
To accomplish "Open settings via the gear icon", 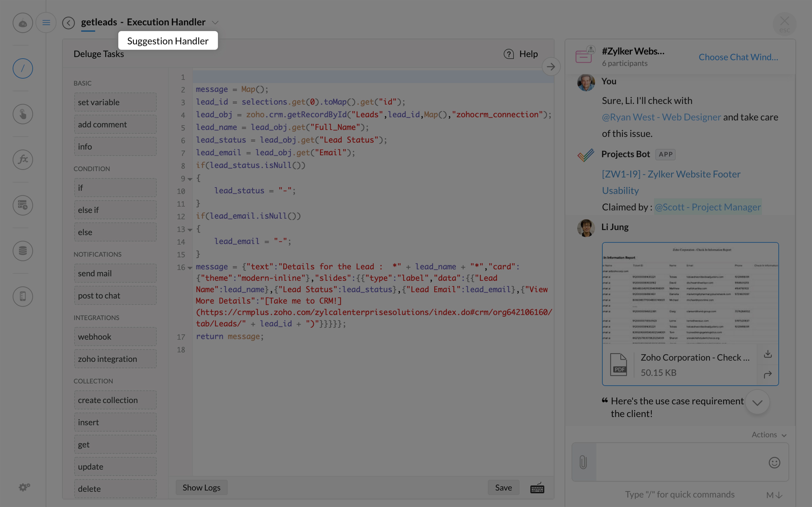I will tap(24, 487).
